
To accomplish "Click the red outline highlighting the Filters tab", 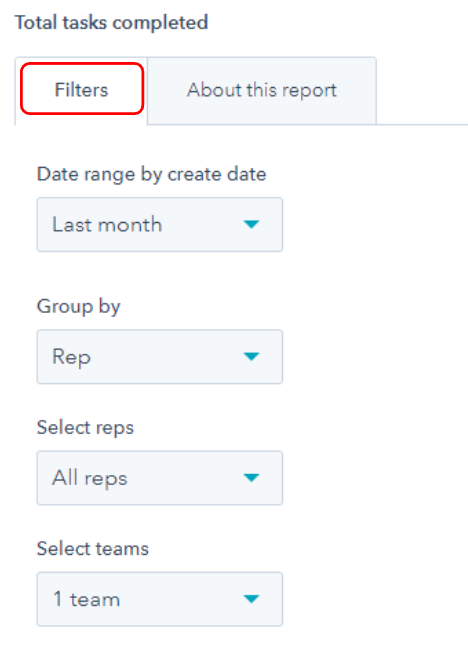I will [x=82, y=88].
